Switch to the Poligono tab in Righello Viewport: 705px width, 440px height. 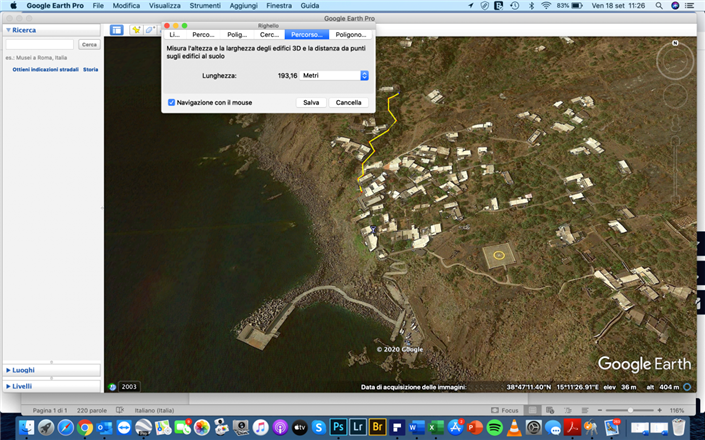coord(350,35)
